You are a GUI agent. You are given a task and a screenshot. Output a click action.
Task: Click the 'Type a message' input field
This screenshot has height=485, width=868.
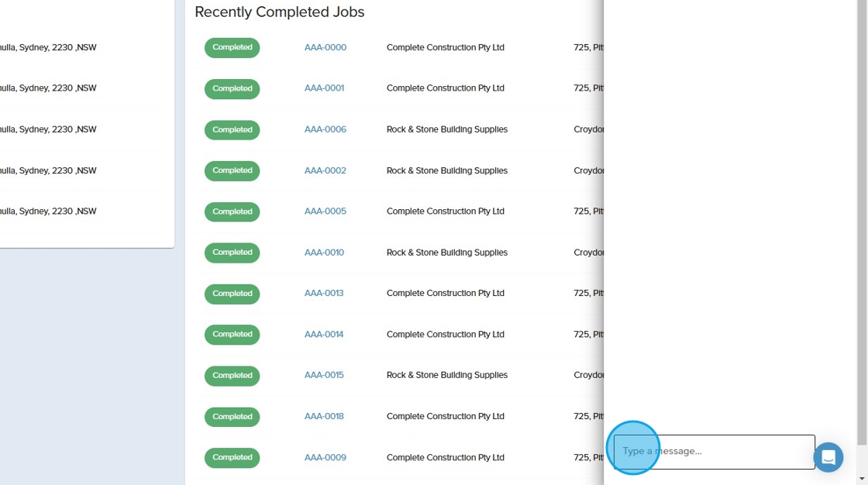tap(713, 451)
